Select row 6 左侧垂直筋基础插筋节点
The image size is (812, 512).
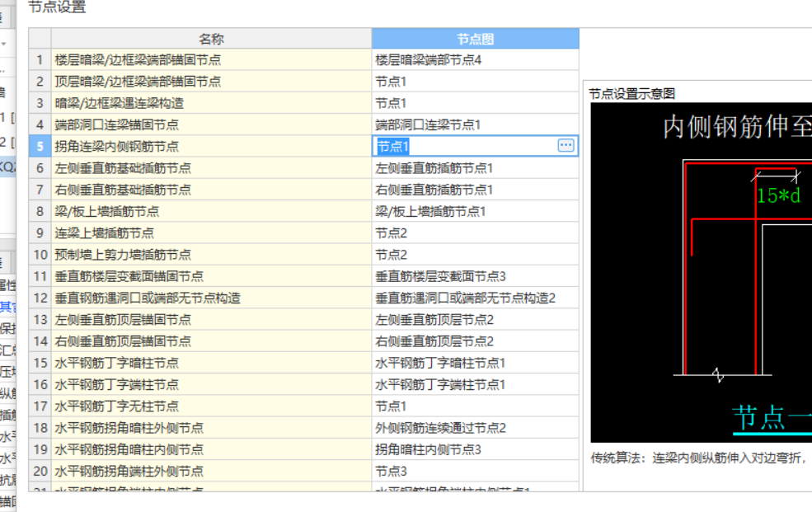[x=211, y=168]
